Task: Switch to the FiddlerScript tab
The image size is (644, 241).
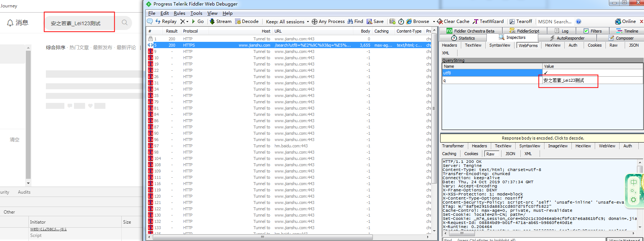Action: pos(524,31)
